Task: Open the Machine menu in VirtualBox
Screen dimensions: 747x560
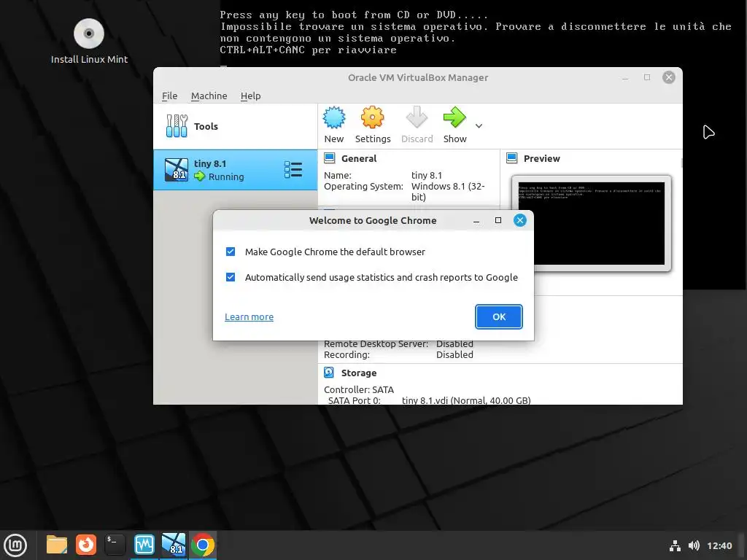Action: [209, 96]
